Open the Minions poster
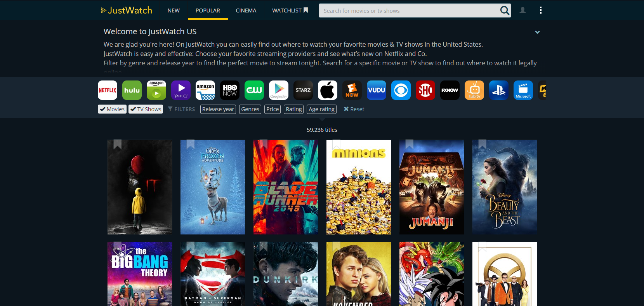 click(359, 187)
